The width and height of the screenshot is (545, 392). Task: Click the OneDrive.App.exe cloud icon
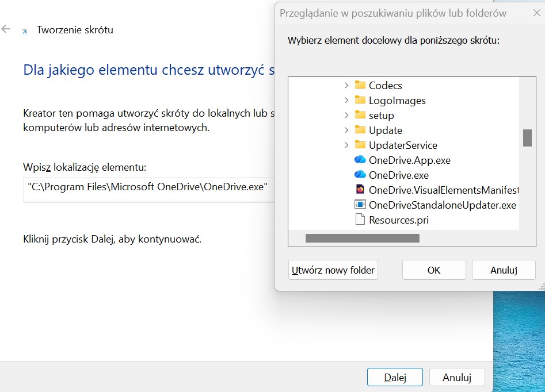[360, 160]
